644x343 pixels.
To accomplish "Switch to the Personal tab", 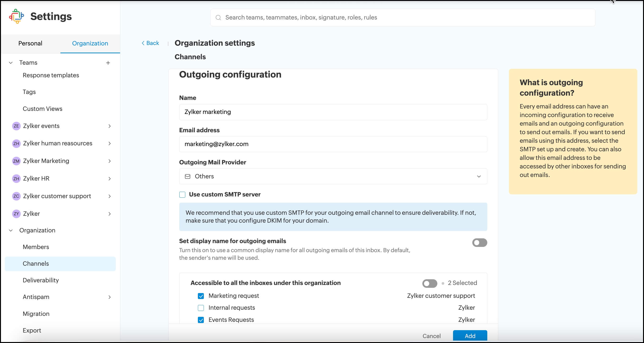I will point(30,44).
